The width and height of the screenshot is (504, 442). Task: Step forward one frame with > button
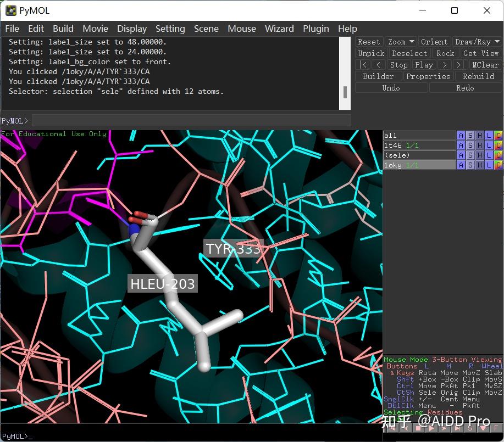[445, 65]
